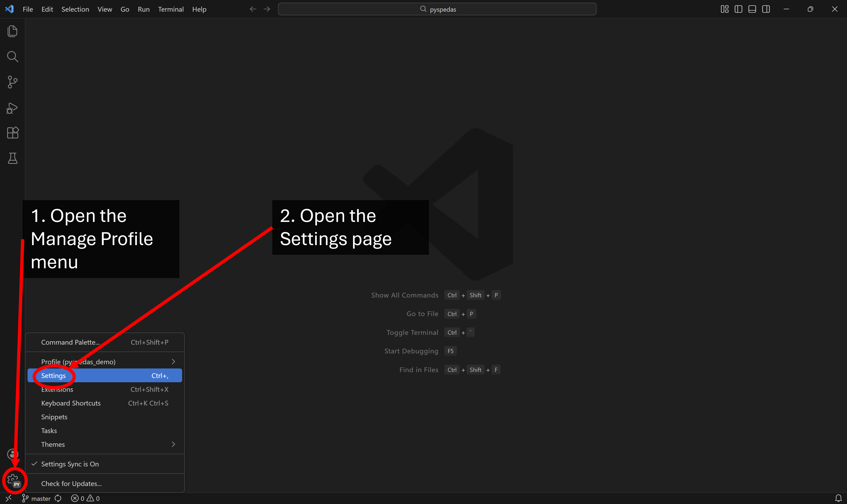The image size is (847, 504).
Task: Open the Source Control view
Action: [x=13, y=82]
